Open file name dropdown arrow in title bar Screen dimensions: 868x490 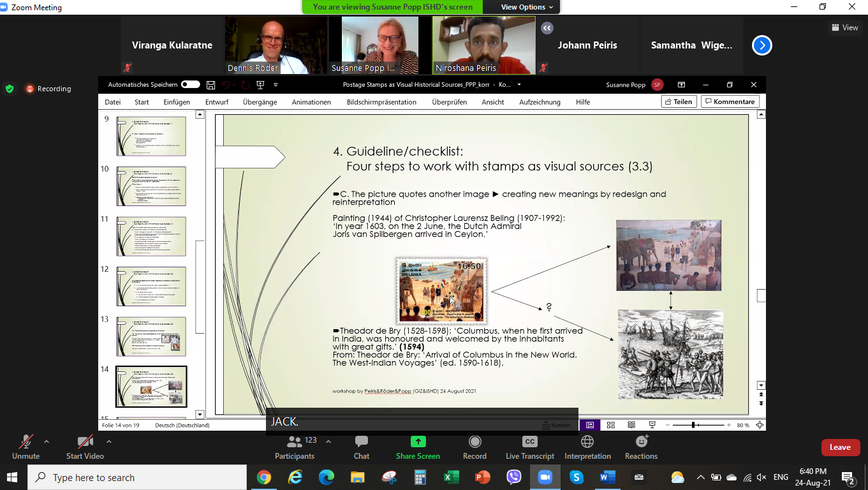click(519, 85)
